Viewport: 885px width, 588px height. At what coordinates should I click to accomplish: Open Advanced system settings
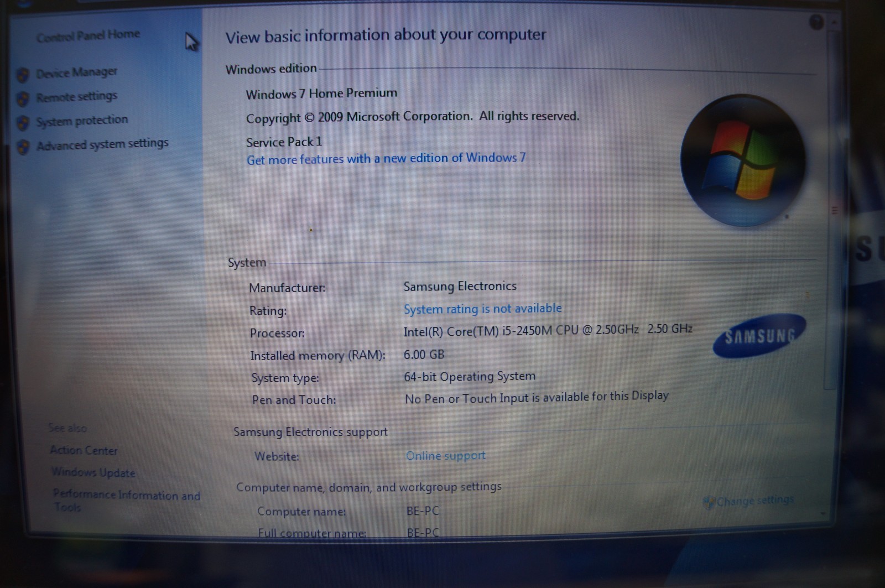pyautogui.click(x=102, y=144)
